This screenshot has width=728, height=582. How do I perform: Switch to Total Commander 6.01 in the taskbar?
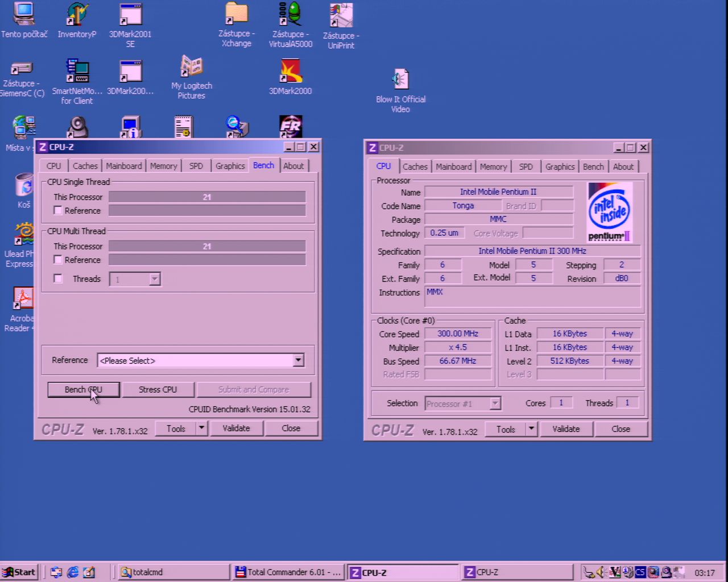[x=288, y=572]
